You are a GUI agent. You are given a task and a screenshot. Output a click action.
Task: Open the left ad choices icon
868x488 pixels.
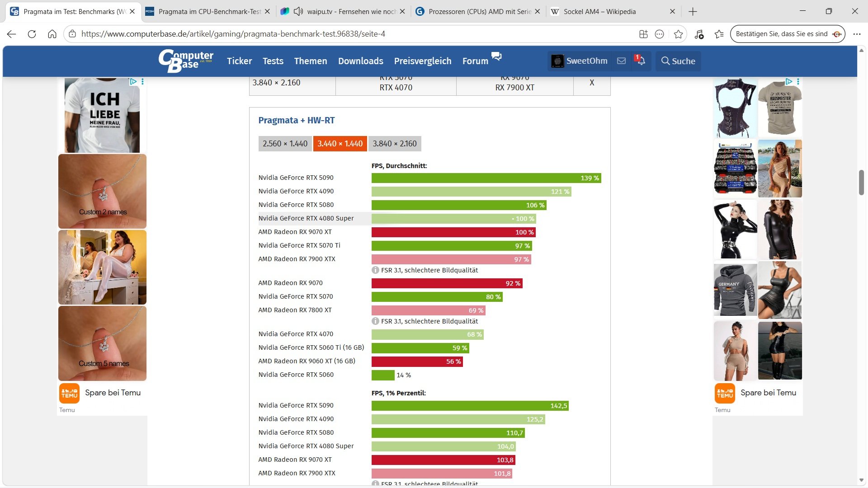pos(133,82)
